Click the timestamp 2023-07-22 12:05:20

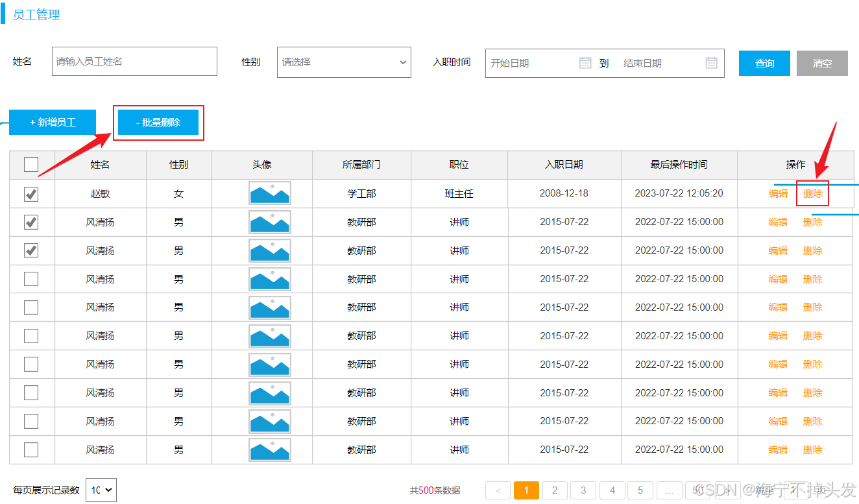tap(679, 193)
